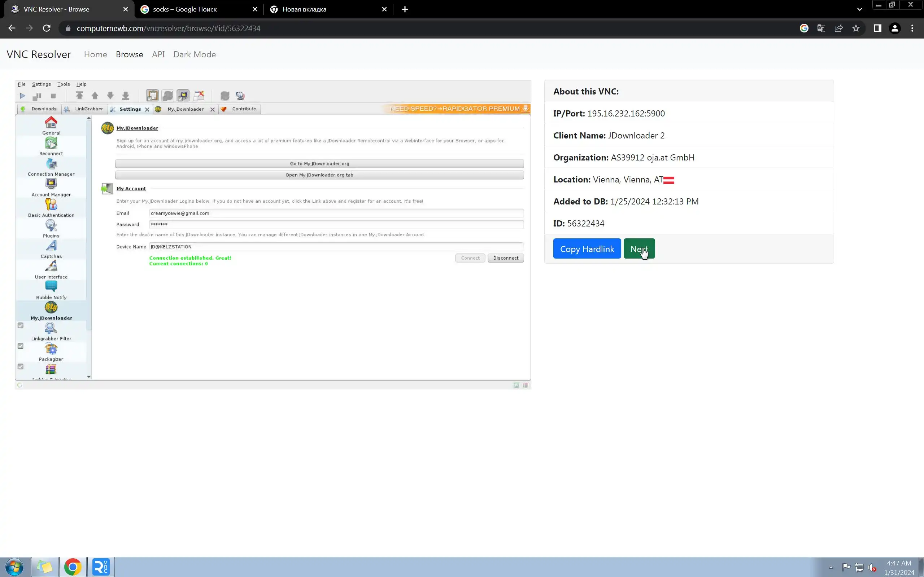
Task: Open Chrome from the taskbar
Action: coord(73,567)
